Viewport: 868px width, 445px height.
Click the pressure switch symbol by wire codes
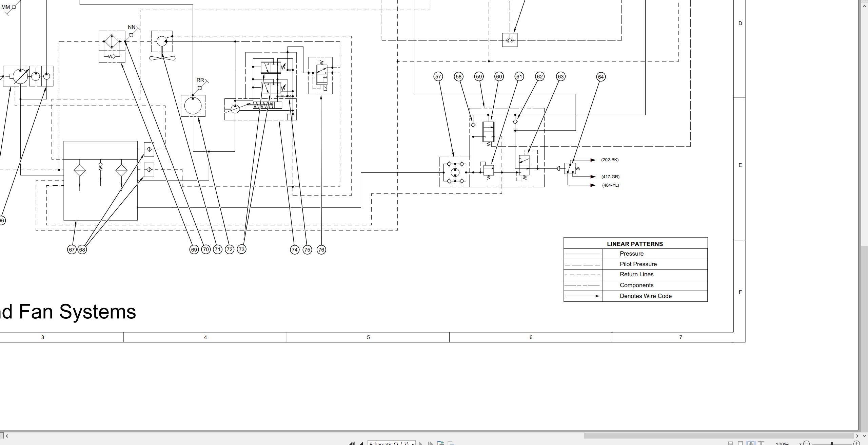(x=570, y=168)
